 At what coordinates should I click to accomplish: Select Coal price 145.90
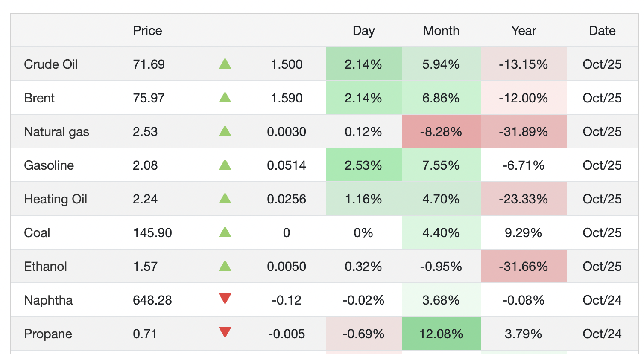point(152,233)
